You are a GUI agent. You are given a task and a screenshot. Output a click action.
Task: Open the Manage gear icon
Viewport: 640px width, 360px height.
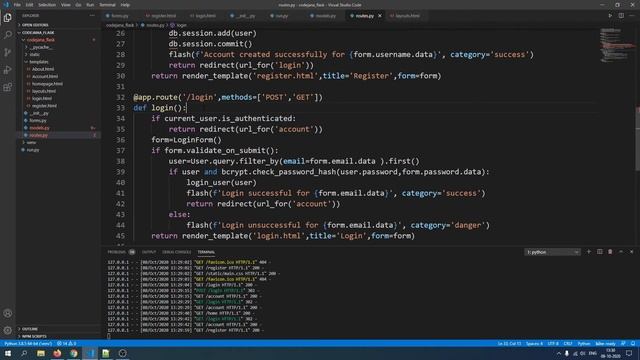[7, 330]
